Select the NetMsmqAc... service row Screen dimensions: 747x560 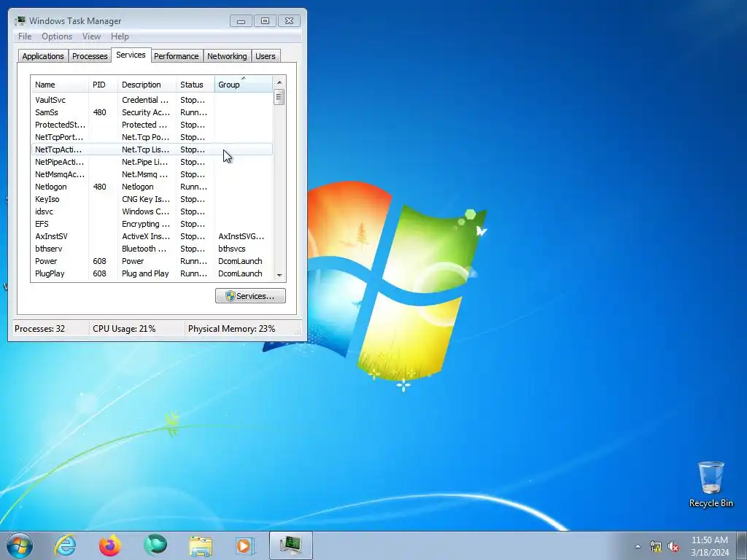click(x=152, y=174)
